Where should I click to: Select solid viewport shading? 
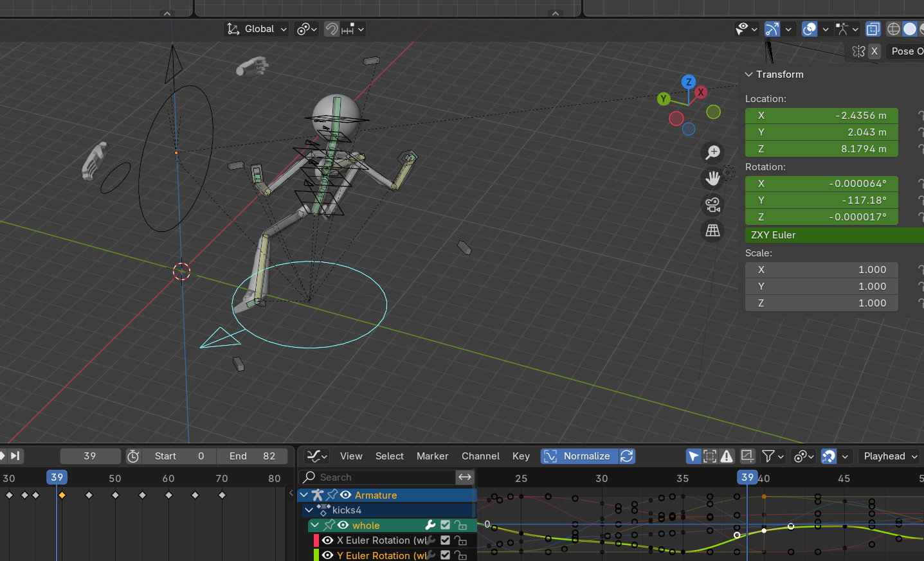point(909,29)
